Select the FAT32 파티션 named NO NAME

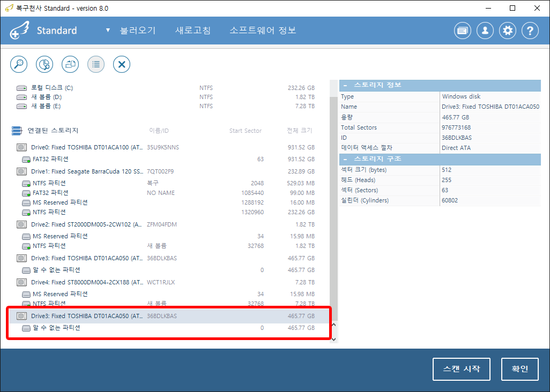50,193
